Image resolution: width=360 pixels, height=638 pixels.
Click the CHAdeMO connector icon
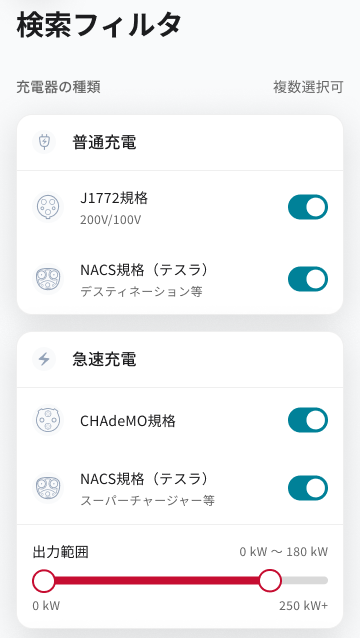click(x=48, y=420)
